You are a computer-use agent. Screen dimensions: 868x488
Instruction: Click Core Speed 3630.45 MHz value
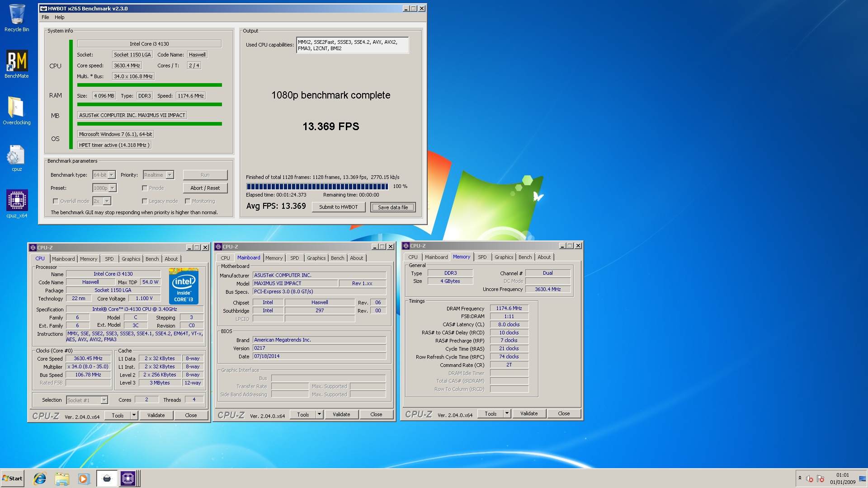tap(88, 358)
